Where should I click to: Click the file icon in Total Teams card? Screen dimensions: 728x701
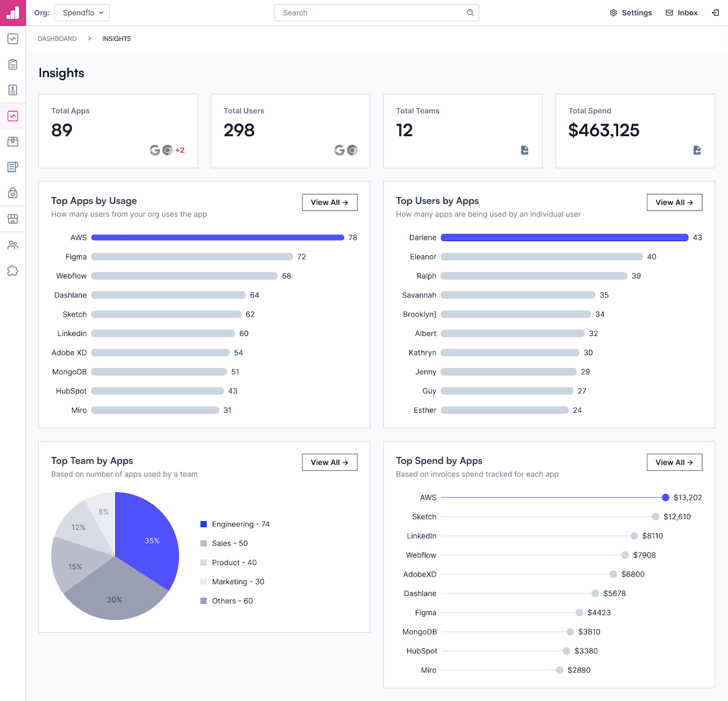524,150
